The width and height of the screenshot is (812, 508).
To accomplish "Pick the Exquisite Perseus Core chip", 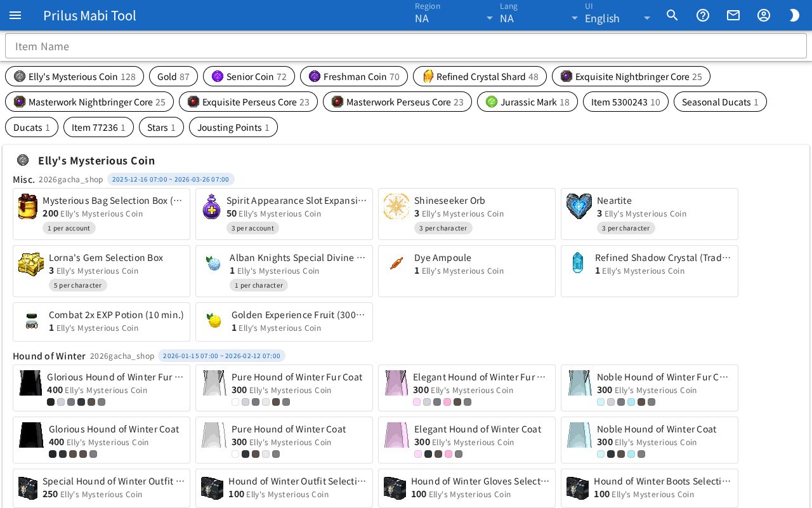I will [x=249, y=102].
